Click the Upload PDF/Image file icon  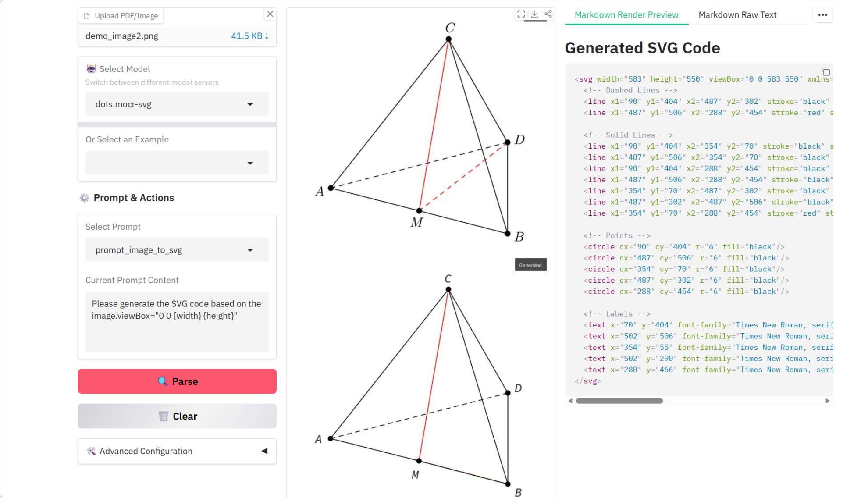coord(87,16)
